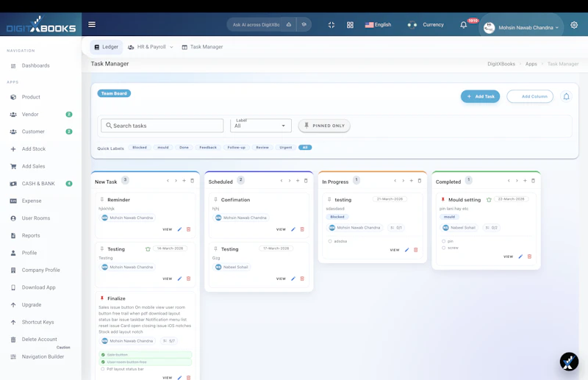Toggle the hamburger sidebar menu
This screenshot has width=588, height=380.
(x=92, y=24)
